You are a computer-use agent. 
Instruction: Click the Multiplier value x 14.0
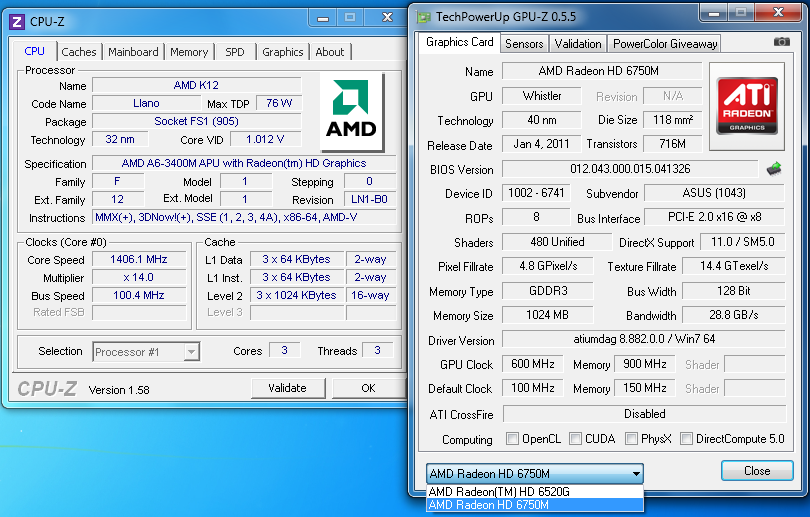pos(139,277)
